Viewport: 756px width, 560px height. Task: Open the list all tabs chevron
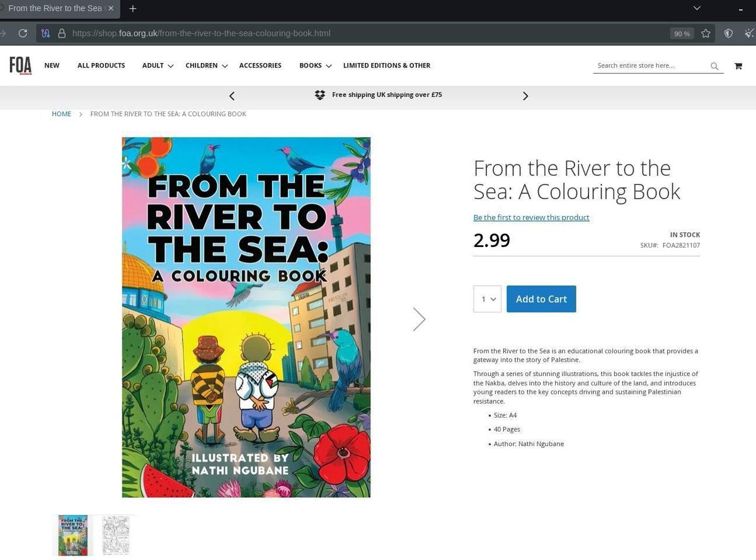tap(697, 8)
